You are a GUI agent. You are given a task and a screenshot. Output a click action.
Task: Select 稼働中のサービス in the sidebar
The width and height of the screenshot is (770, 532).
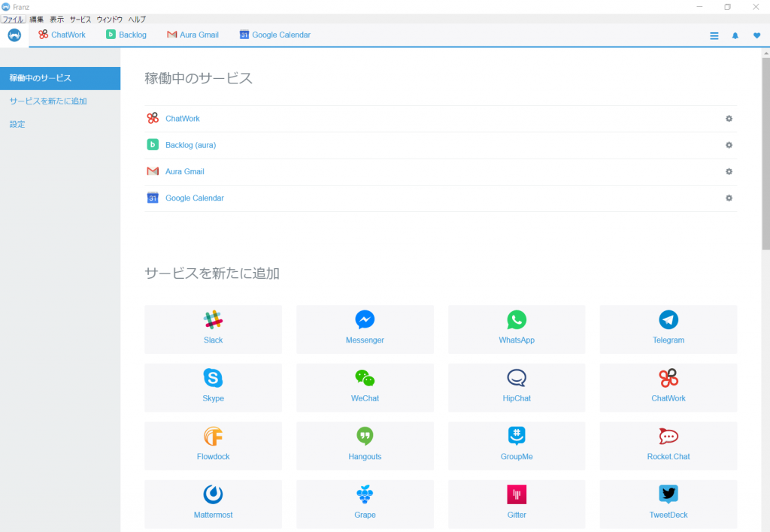point(60,78)
